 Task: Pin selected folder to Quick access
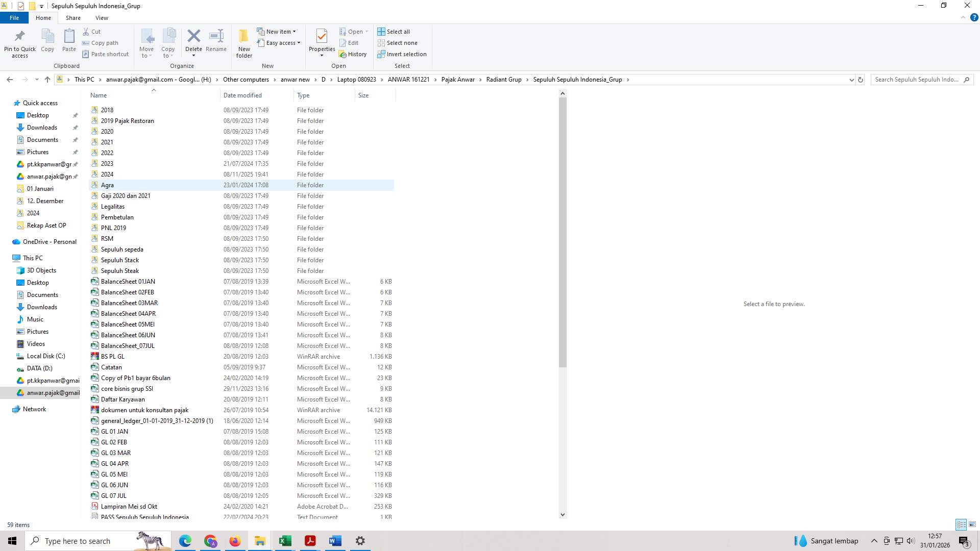pos(19,43)
